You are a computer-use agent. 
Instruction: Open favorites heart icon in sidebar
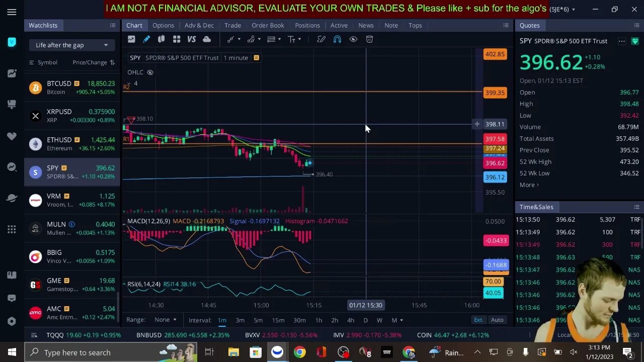[x=12, y=136]
